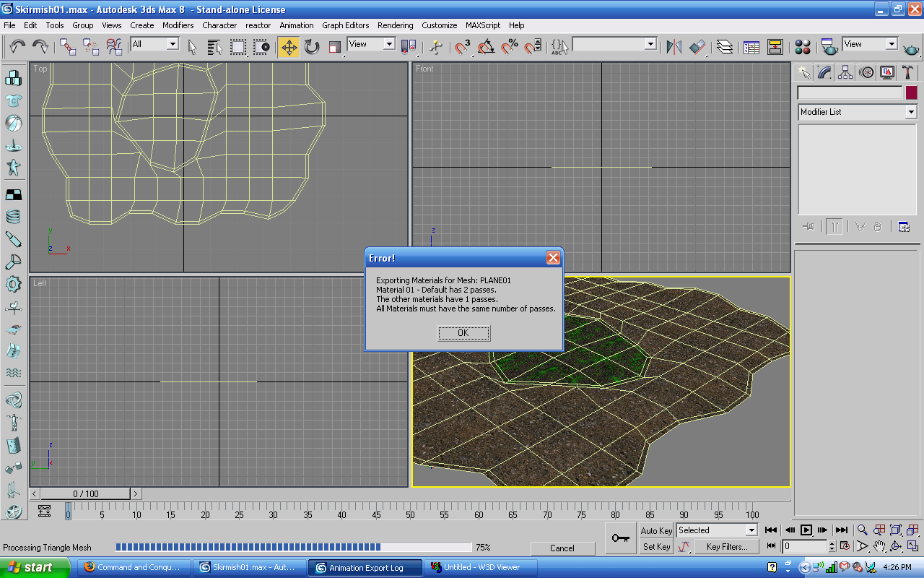This screenshot has height=578, width=924.
Task: Open the selection filter 'All' dropdown
Action: click(x=173, y=44)
